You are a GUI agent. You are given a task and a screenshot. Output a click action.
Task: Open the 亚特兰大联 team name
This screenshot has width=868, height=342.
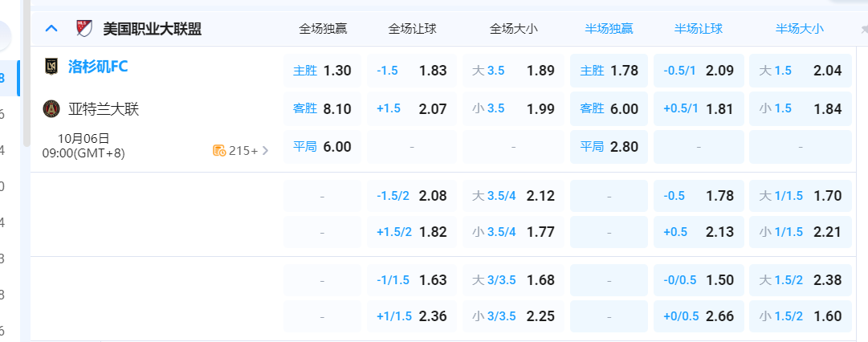click(x=104, y=108)
